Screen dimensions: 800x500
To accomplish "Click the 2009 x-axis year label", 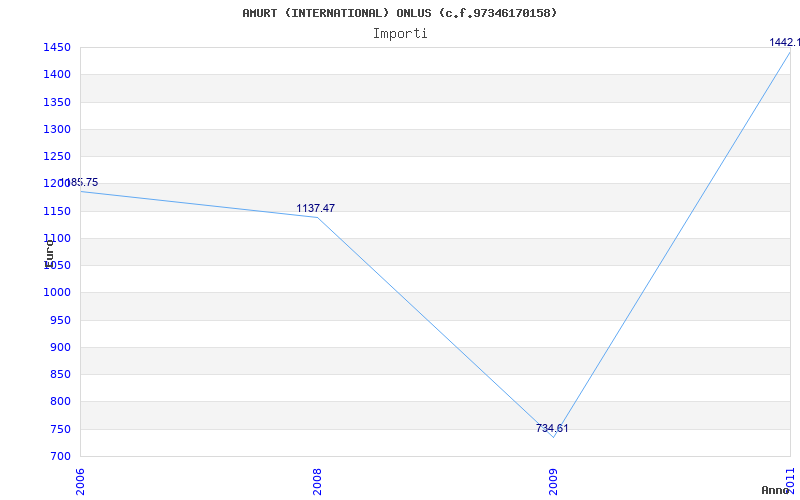I will click(554, 482).
